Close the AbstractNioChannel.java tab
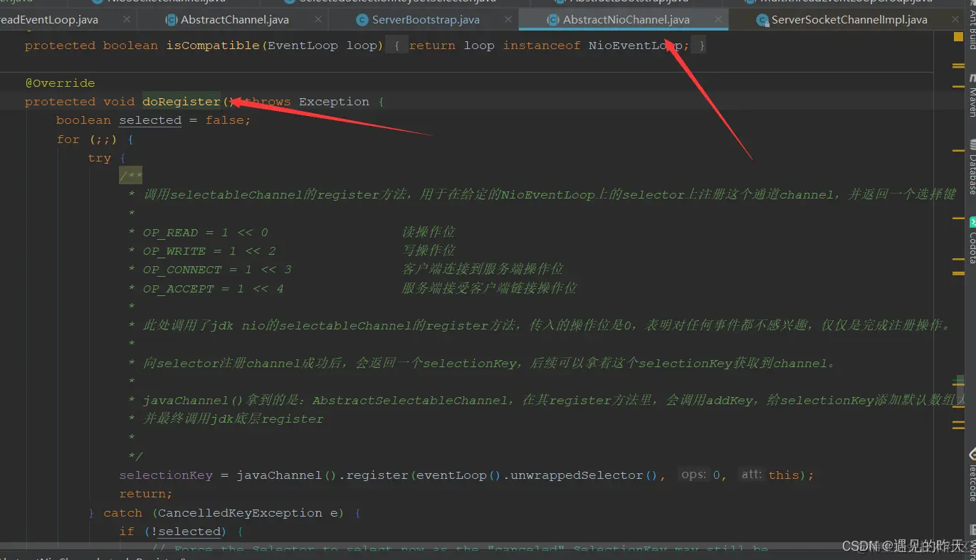The height and width of the screenshot is (560, 976). coord(718,20)
